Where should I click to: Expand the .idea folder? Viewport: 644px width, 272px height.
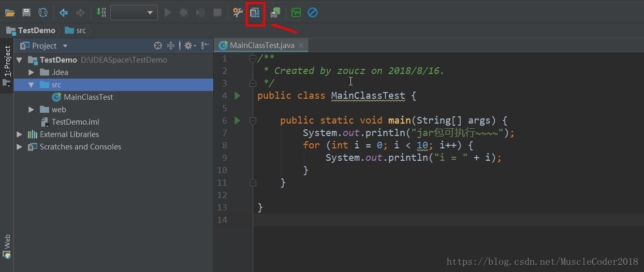tap(32, 72)
